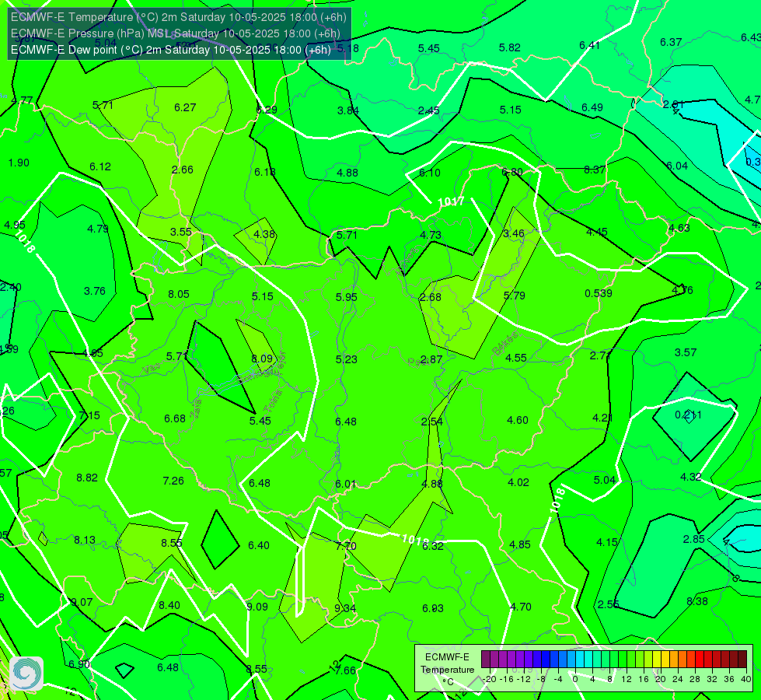Click the map value 6.68
The image size is (761, 700).
pyautogui.click(x=175, y=418)
